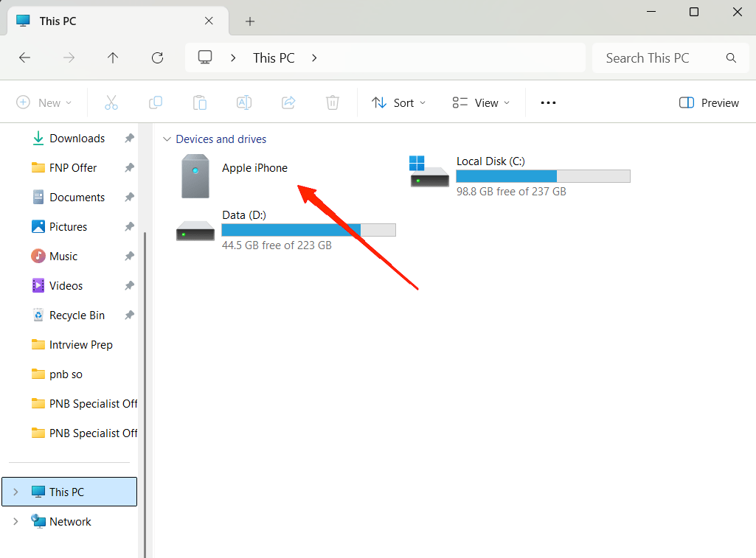Click '98.8 GB free of 237 GB' text
Screen dimensions: 756x558
coord(511,192)
